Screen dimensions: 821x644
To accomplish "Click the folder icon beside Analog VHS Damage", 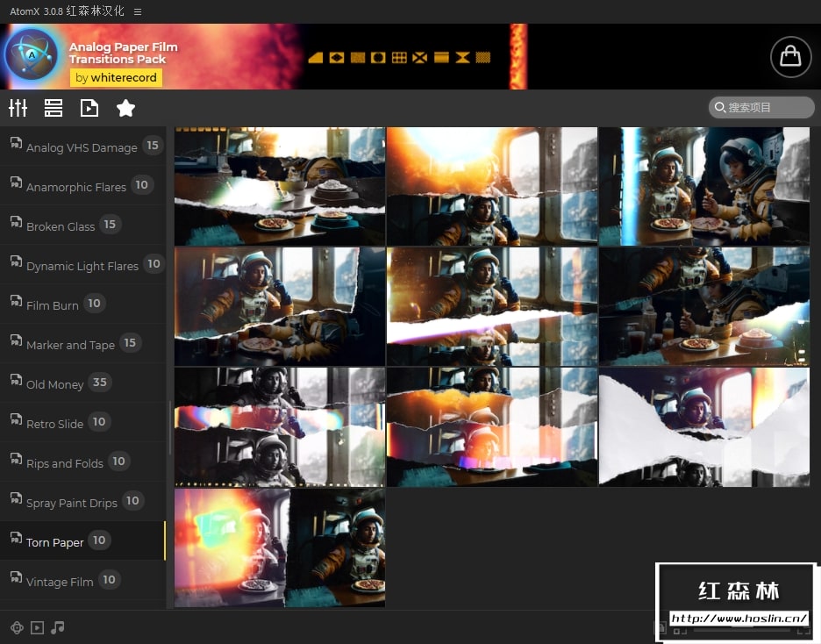I will [17, 142].
